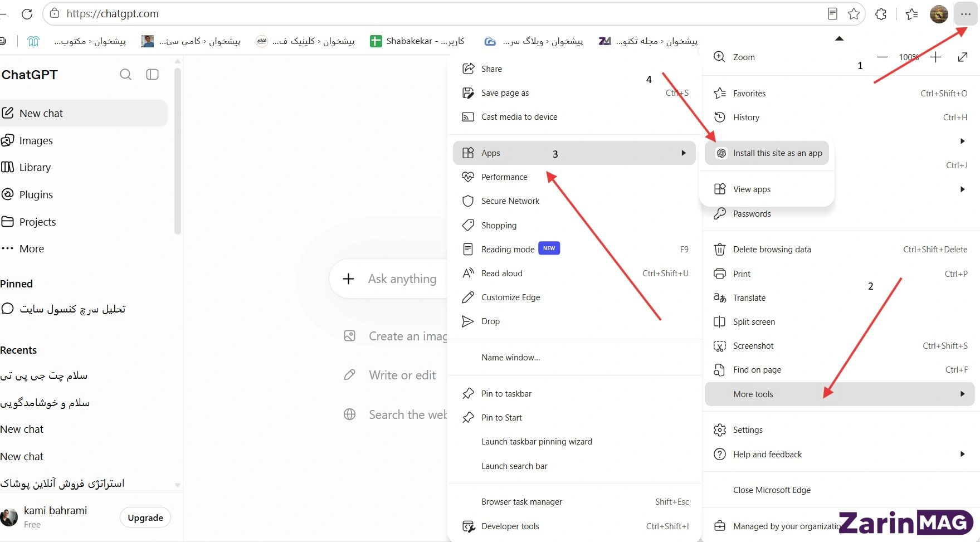Take a Screenshot from the menu

[x=840, y=346]
